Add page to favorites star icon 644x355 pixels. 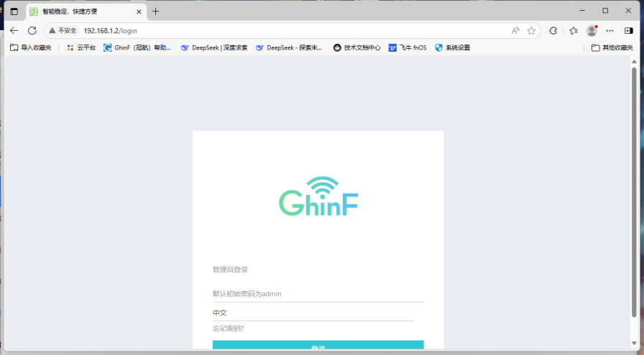click(x=531, y=30)
